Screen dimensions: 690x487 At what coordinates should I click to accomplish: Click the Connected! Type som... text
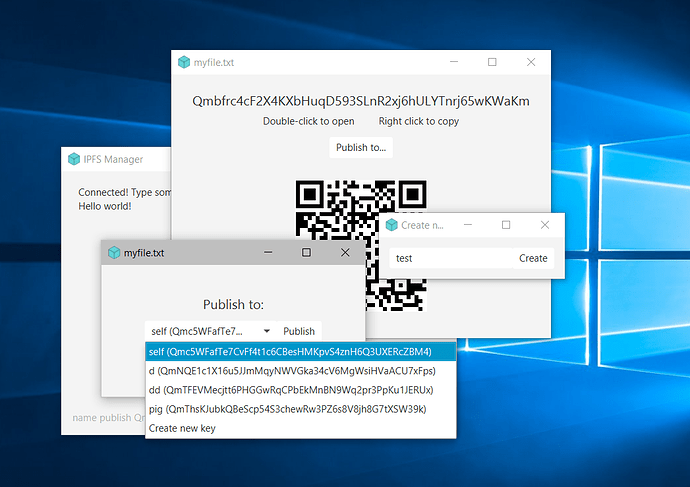pyautogui.click(x=125, y=192)
